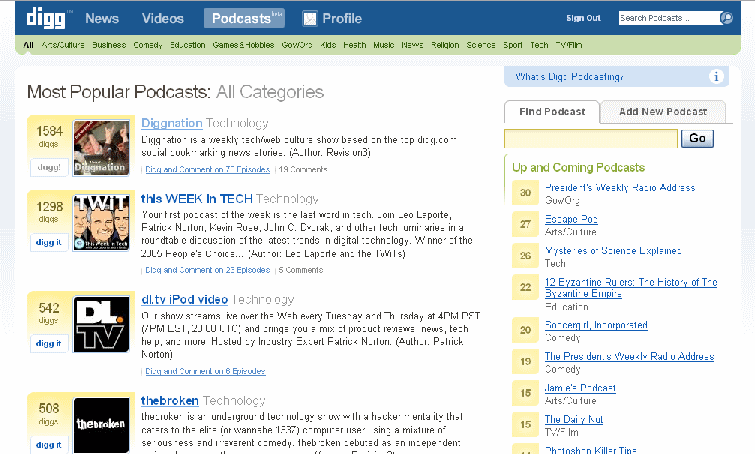755x454 pixels.
Task: Click the info icon beside What's Digg Podcasting
Action: (716, 77)
